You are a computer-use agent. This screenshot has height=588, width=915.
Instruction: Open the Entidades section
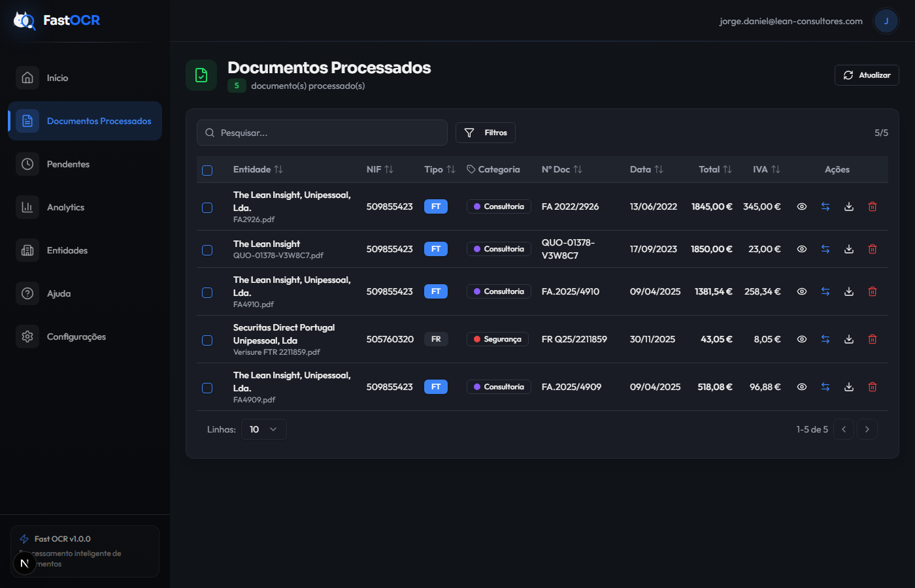point(66,250)
